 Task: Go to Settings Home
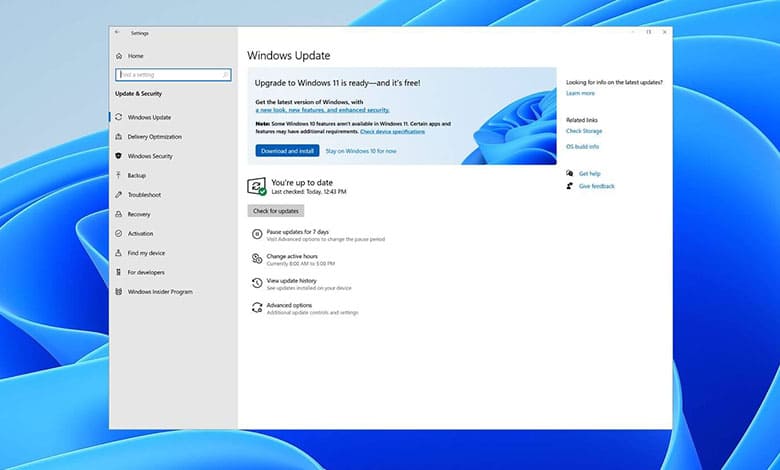click(173, 56)
